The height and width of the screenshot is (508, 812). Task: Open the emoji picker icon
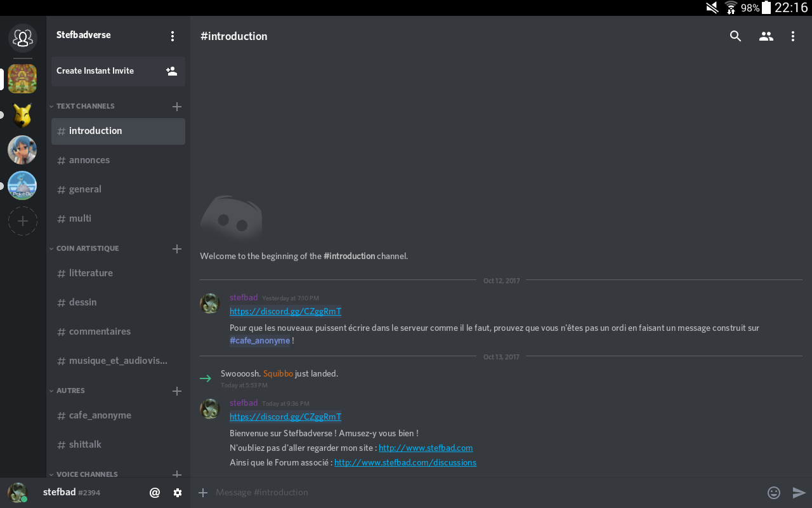(773, 492)
